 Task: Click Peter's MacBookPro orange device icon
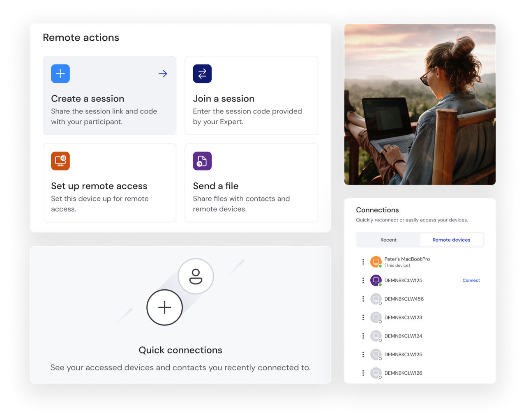(376, 262)
